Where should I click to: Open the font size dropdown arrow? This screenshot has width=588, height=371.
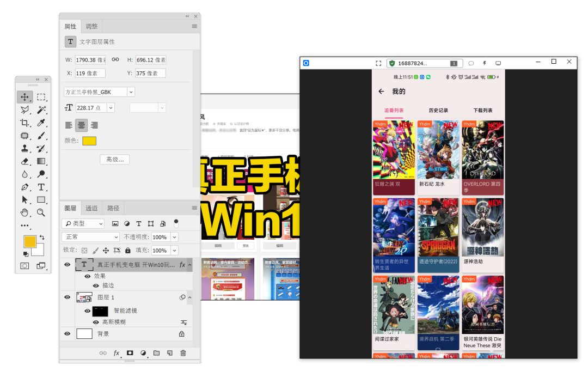[111, 108]
